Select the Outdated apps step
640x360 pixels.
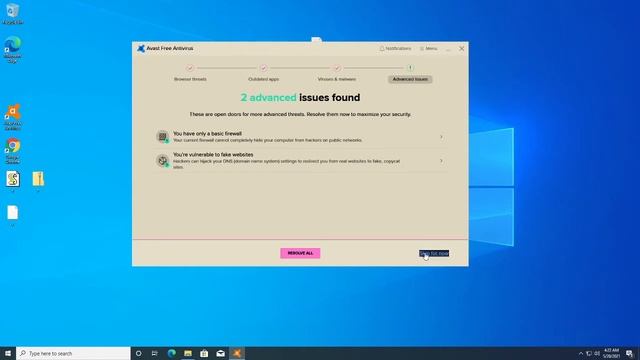pos(263,79)
